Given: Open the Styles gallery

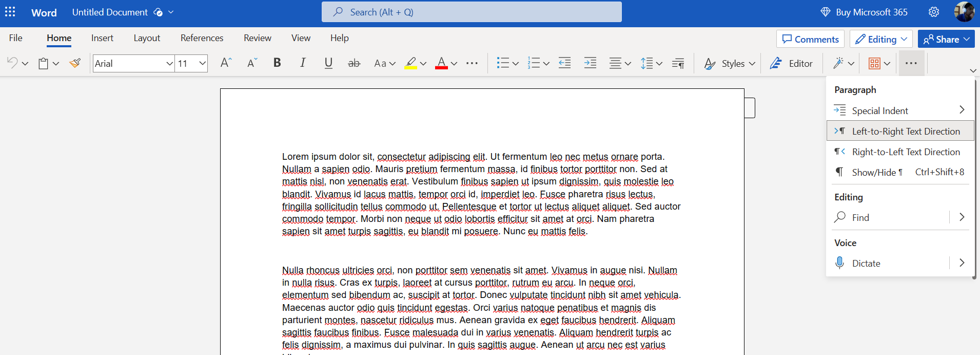Looking at the screenshot, I should tap(730, 63).
